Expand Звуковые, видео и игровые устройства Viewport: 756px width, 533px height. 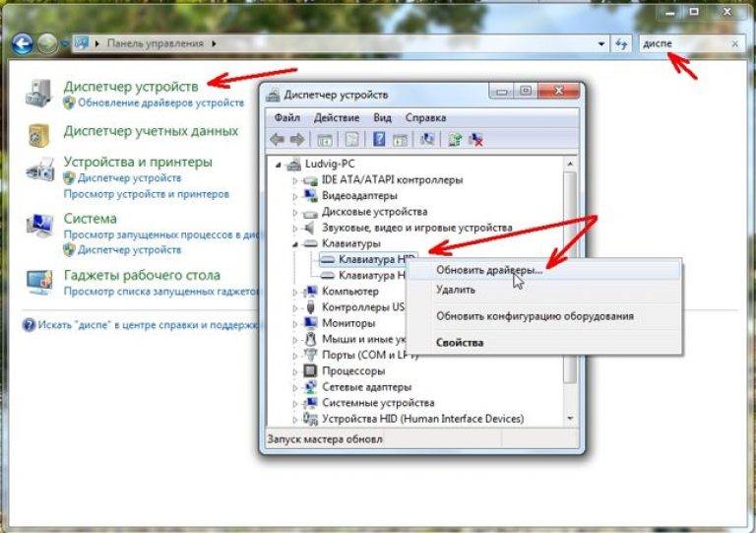point(295,229)
